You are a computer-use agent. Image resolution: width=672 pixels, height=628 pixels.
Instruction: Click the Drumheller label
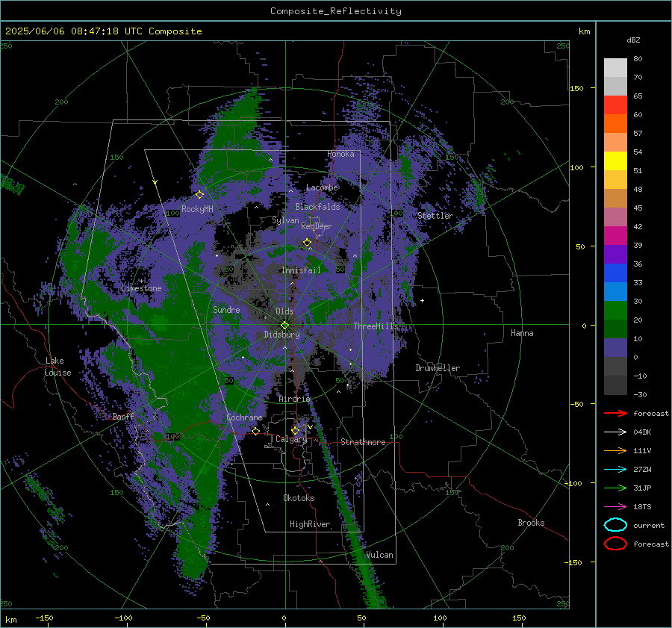pyautogui.click(x=438, y=368)
